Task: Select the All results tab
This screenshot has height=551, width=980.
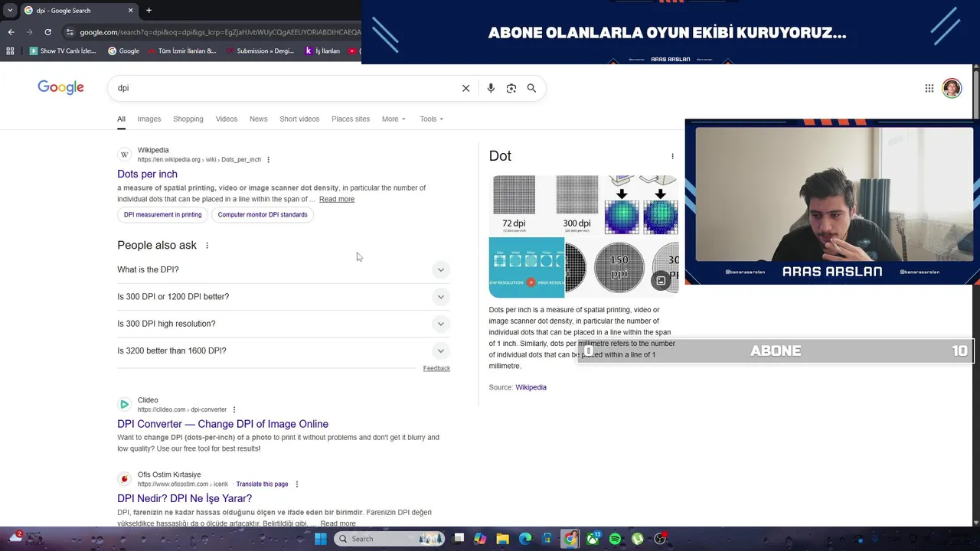Action: point(121,119)
